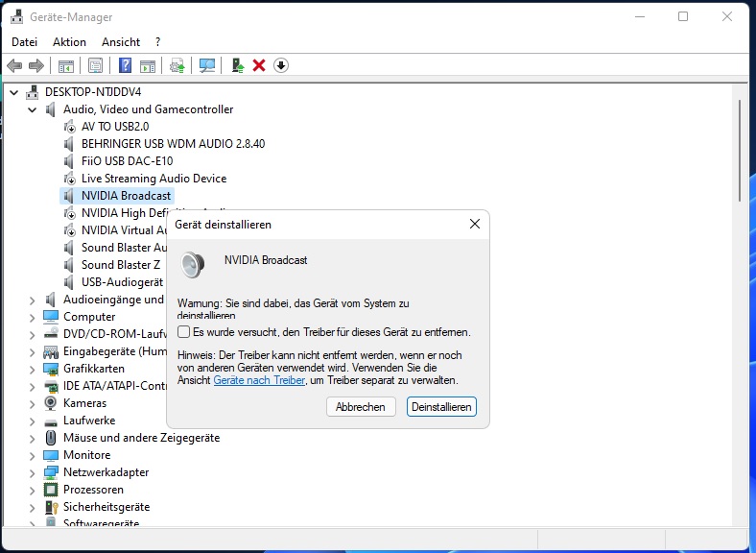Viewport: 756px width, 553px height.
Task: Toggle the action pane toolbar icon
Action: (x=148, y=65)
